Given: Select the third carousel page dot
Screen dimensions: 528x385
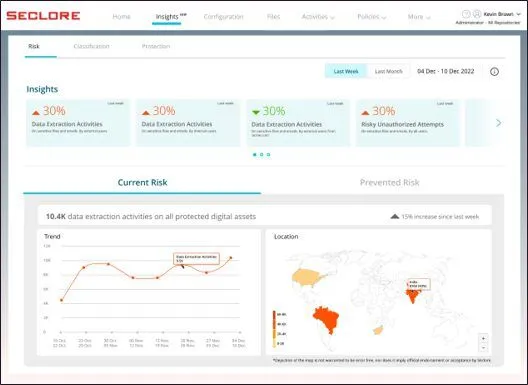Looking at the screenshot, I should coord(268,155).
